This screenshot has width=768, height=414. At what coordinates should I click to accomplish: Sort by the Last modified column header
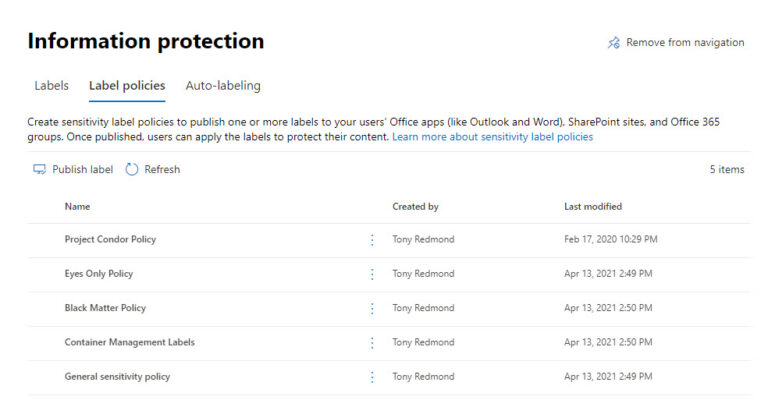(593, 207)
